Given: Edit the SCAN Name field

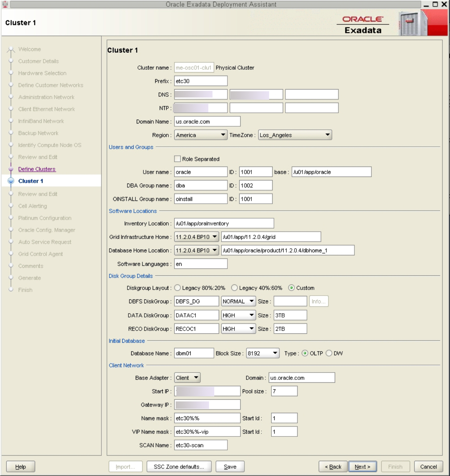Looking at the screenshot, I should click(201, 444).
